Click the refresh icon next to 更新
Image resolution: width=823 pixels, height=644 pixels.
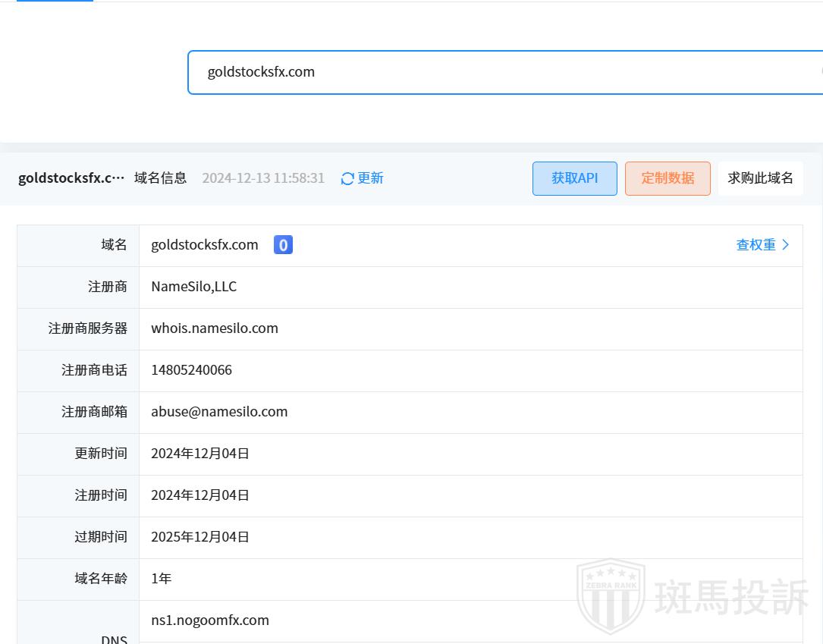pos(347,179)
